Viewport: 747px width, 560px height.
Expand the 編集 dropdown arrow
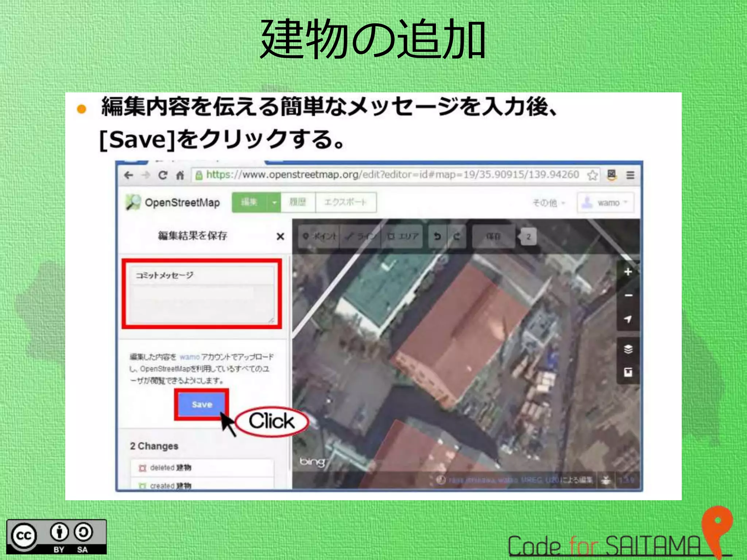pyautogui.click(x=274, y=202)
